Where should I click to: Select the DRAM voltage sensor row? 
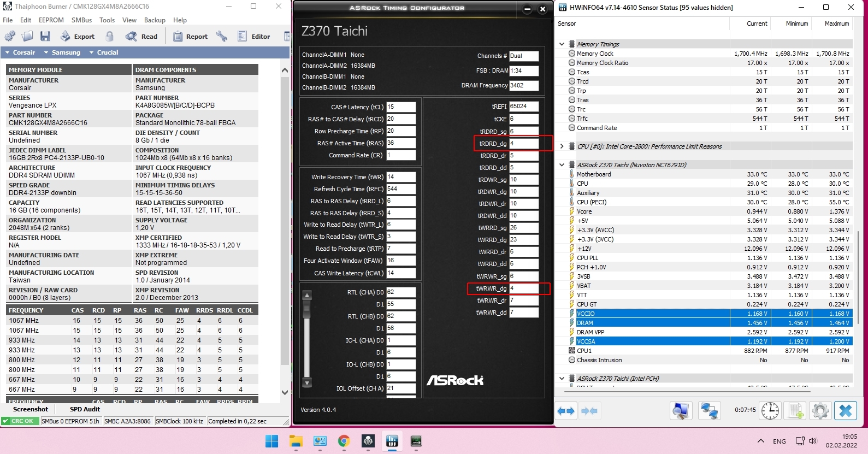coord(709,323)
